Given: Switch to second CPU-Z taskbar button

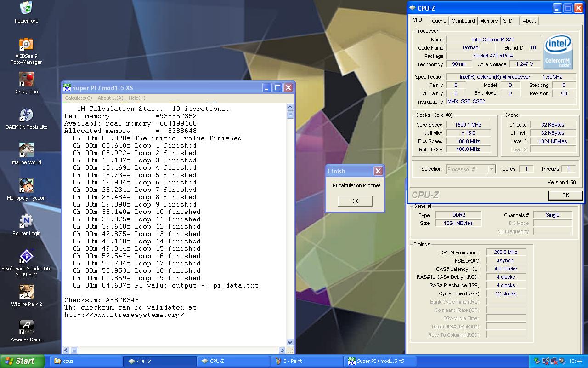Looking at the screenshot, I should [233, 361].
